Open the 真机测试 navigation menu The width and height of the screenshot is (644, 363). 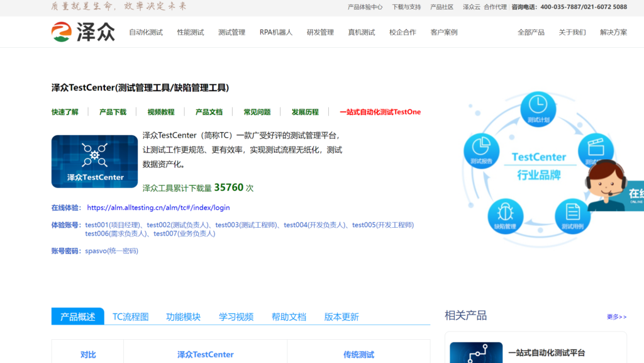click(x=362, y=32)
